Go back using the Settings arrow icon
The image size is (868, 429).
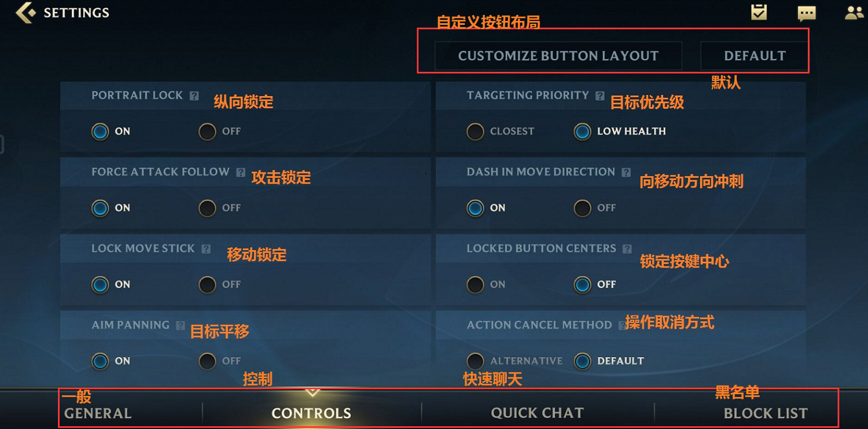pyautogui.click(x=25, y=12)
